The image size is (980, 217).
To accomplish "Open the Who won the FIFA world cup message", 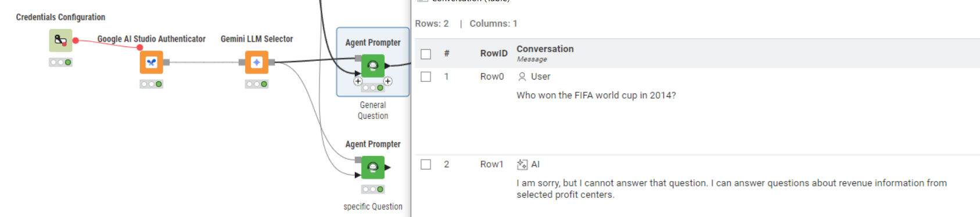I will (x=596, y=95).
